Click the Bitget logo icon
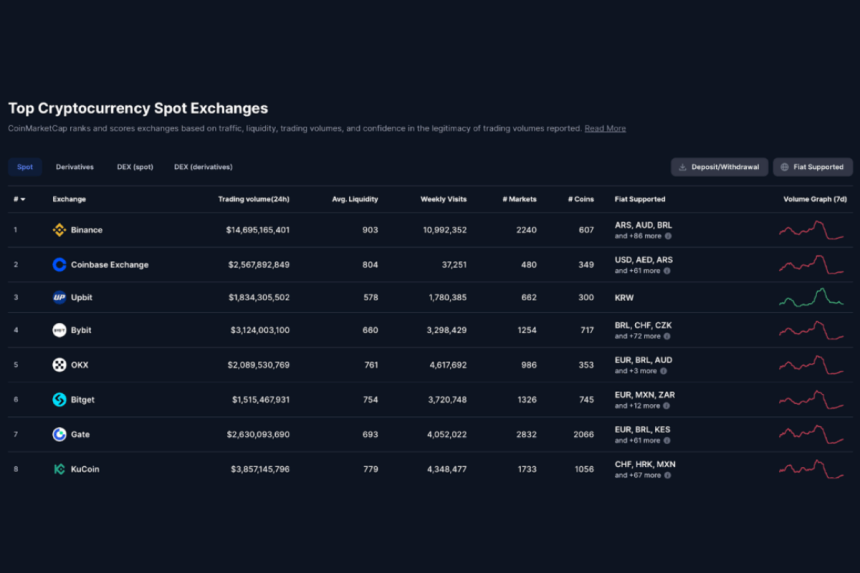Viewport: 860px width, 573px height. click(x=59, y=399)
